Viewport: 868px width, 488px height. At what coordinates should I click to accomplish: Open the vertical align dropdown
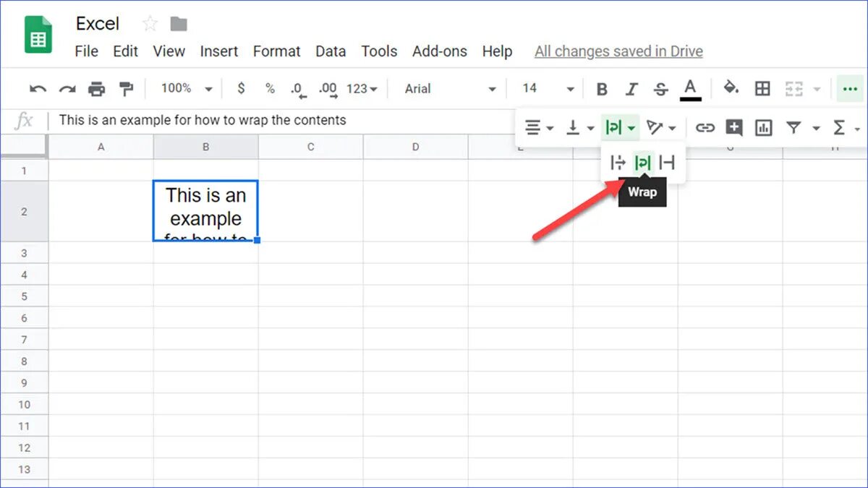pos(579,128)
